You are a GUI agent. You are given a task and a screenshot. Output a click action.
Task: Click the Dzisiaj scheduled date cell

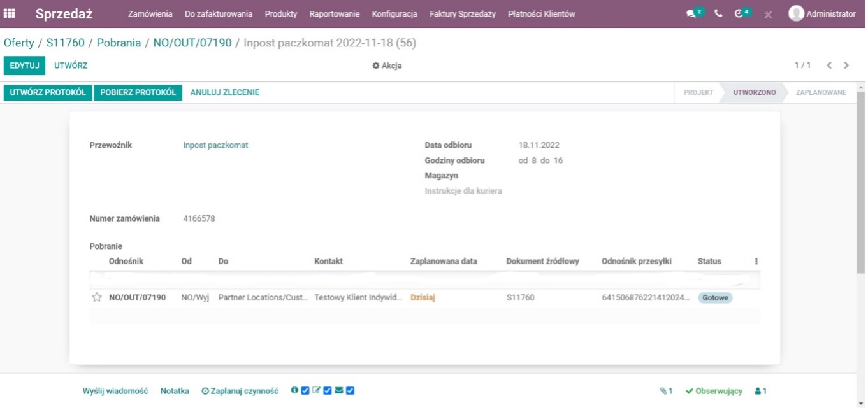pyautogui.click(x=423, y=297)
